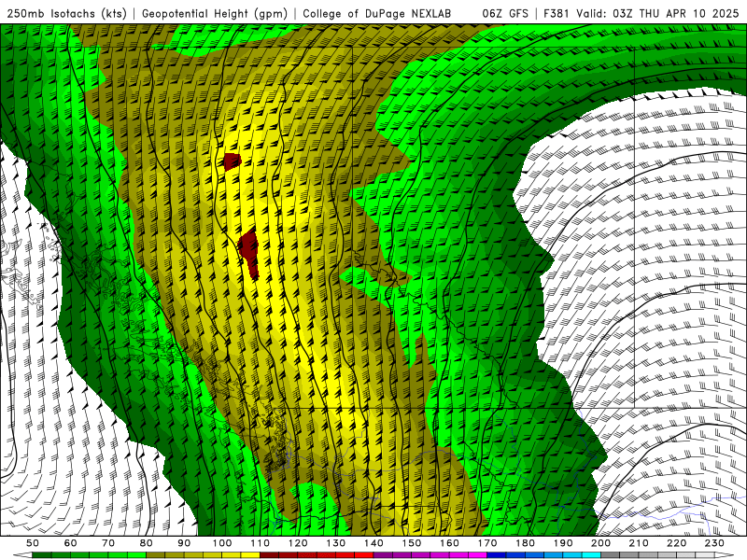This screenshot has width=747, height=560.
Task: Click the 110 label on the color scale
Action: tap(261, 543)
